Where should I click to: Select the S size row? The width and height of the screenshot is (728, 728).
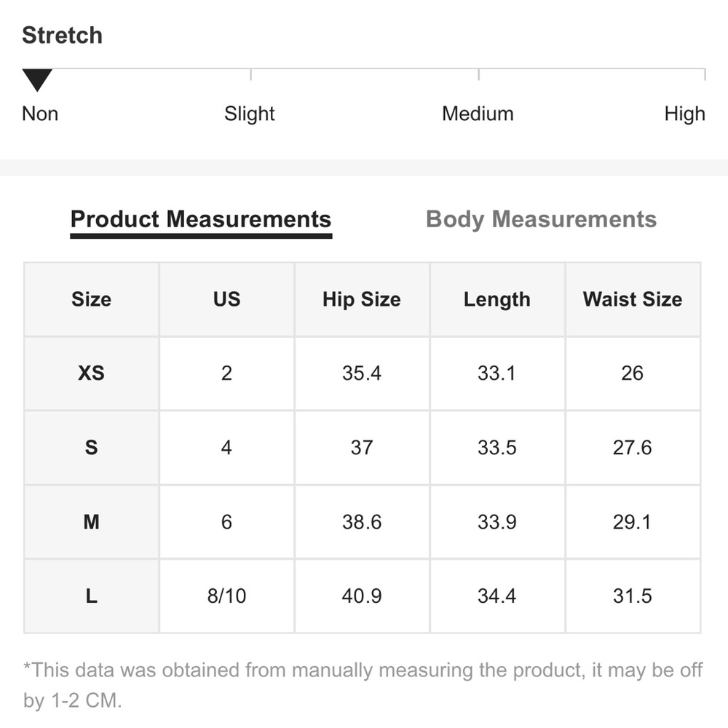362,448
